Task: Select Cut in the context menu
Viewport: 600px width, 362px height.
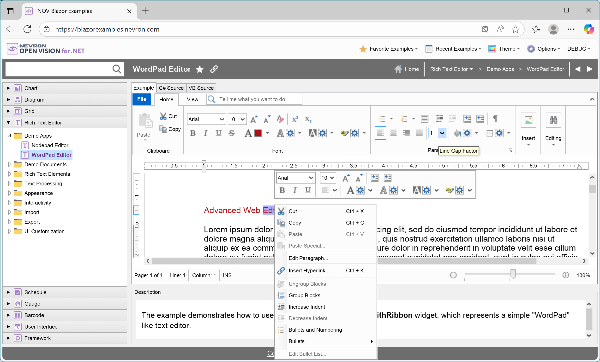Action: tap(326, 211)
